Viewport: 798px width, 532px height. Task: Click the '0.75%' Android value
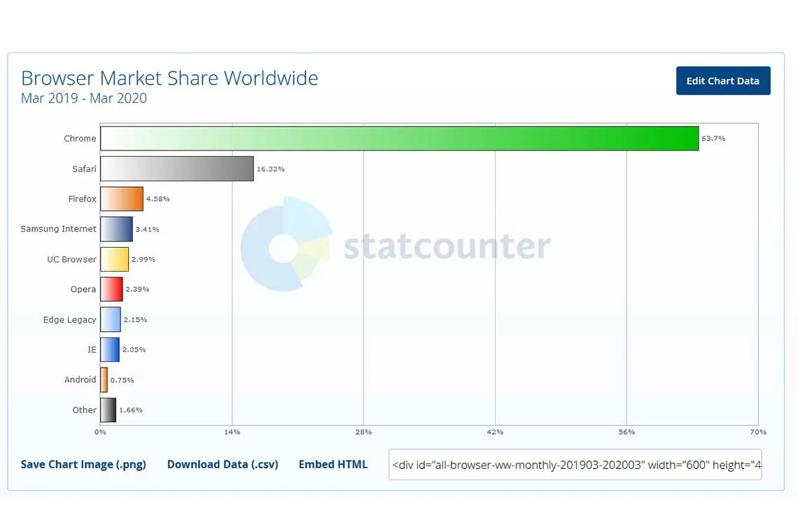[122, 380]
